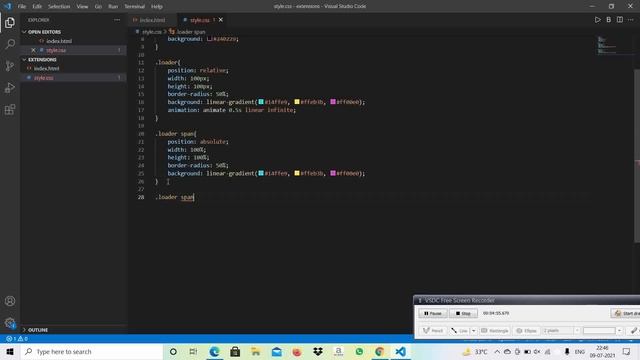
Task: Select Ellipse tool in VSDC recorder
Action: [527, 331]
